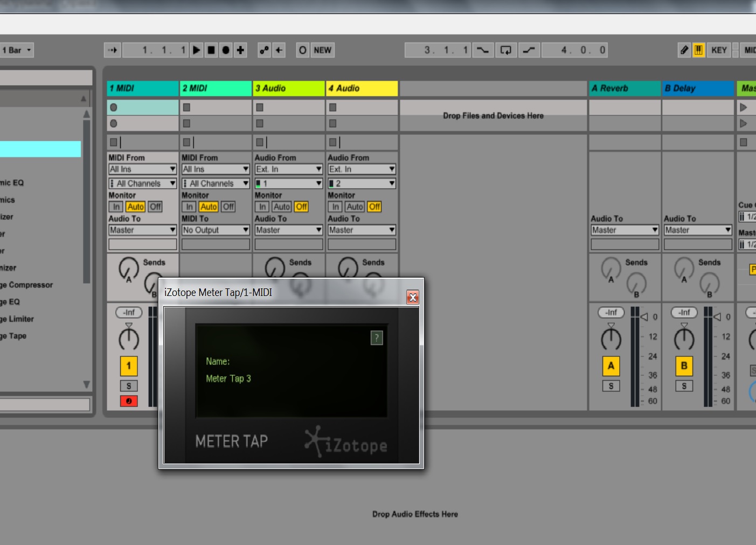The width and height of the screenshot is (756, 545).
Task: Open 2 MIDI 'All Ins' input dropdown
Action: point(216,169)
